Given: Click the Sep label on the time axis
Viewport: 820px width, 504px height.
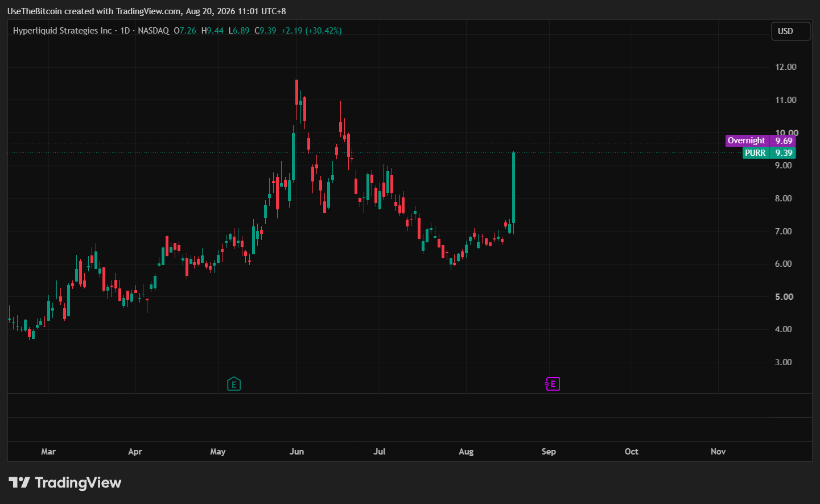Looking at the screenshot, I should click(x=549, y=452).
